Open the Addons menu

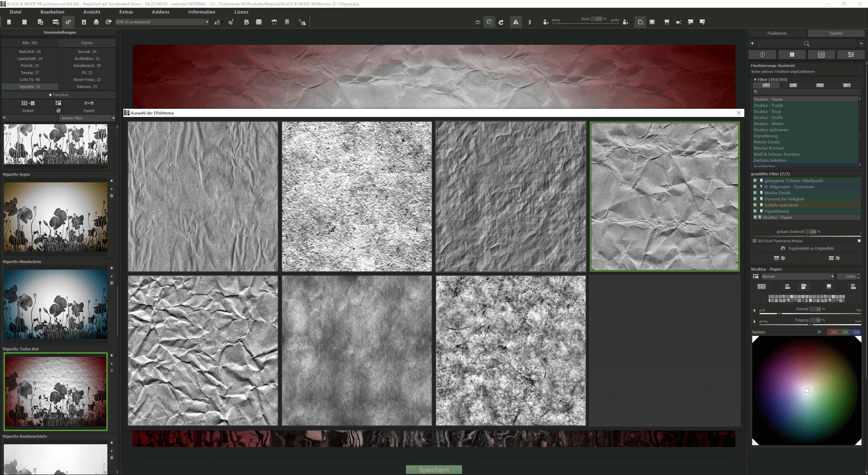coord(160,12)
